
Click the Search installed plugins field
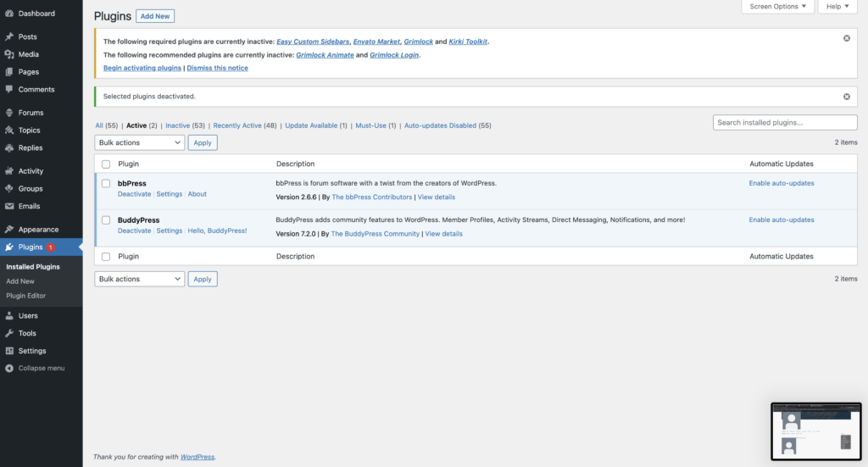point(785,122)
